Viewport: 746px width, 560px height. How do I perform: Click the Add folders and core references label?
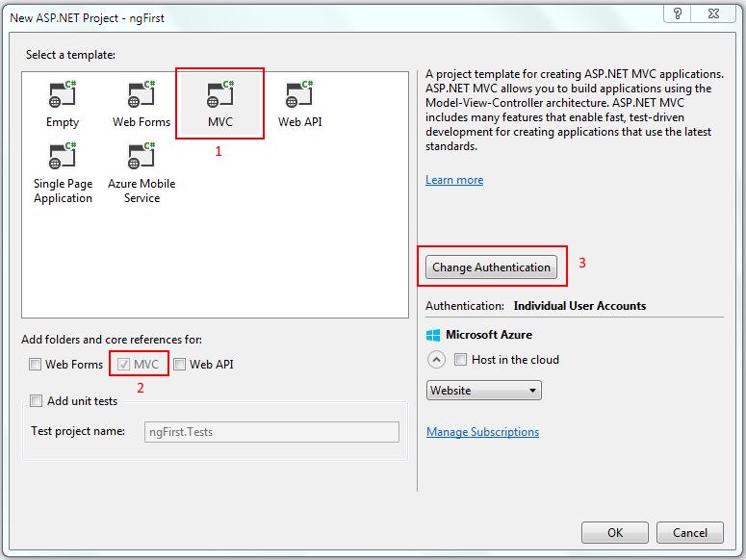click(112, 340)
